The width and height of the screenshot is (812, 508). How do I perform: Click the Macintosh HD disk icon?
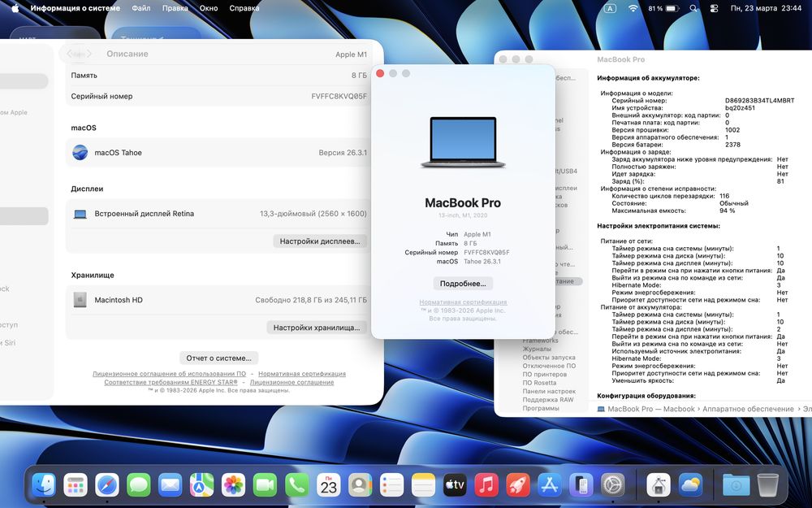(80, 300)
